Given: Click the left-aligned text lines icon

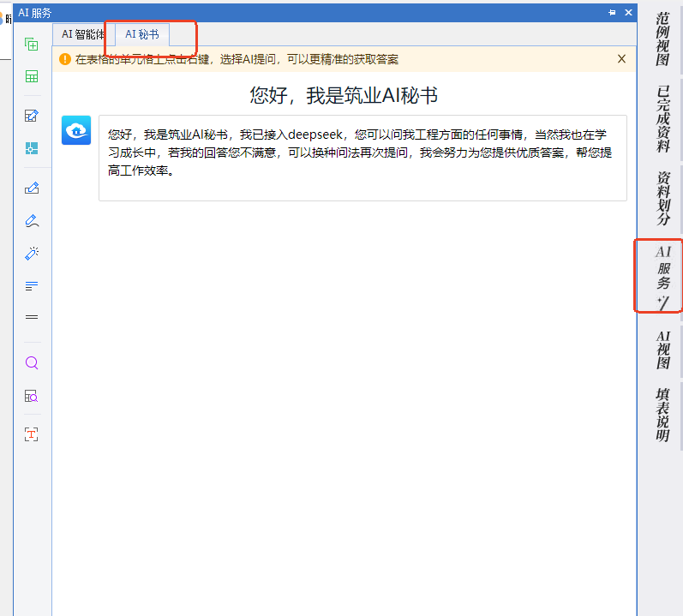Looking at the screenshot, I should click(x=32, y=286).
